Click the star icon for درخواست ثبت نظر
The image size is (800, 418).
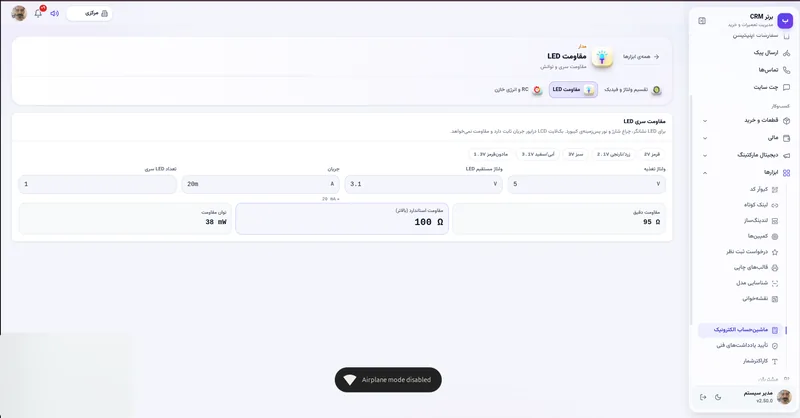point(775,252)
